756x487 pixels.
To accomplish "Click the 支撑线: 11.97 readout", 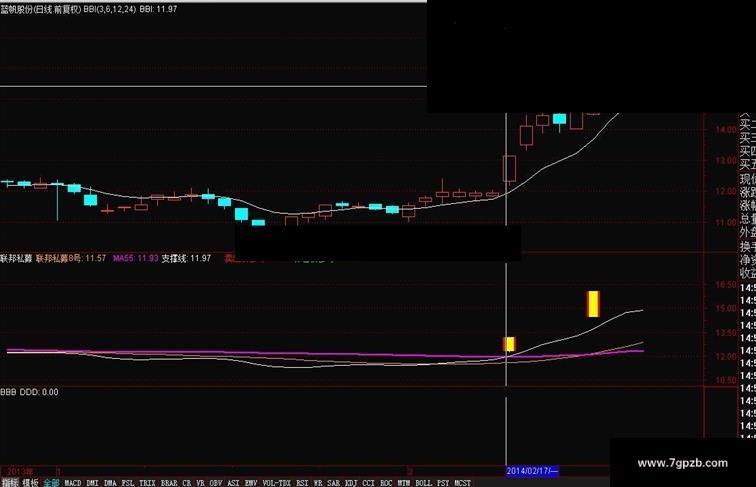I will click(186, 258).
